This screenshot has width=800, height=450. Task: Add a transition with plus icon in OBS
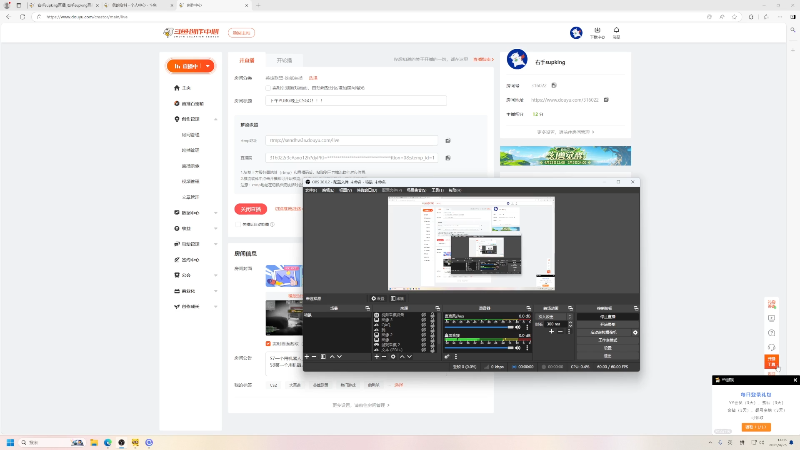(551, 332)
